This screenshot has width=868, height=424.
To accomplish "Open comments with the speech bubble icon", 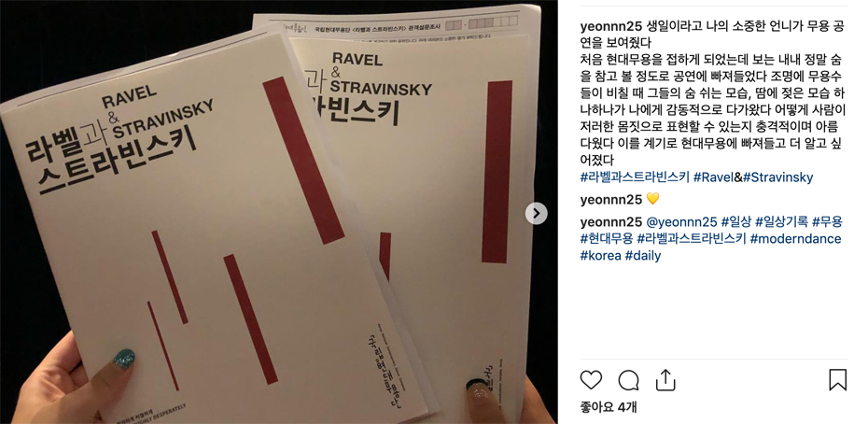I will [x=628, y=380].
